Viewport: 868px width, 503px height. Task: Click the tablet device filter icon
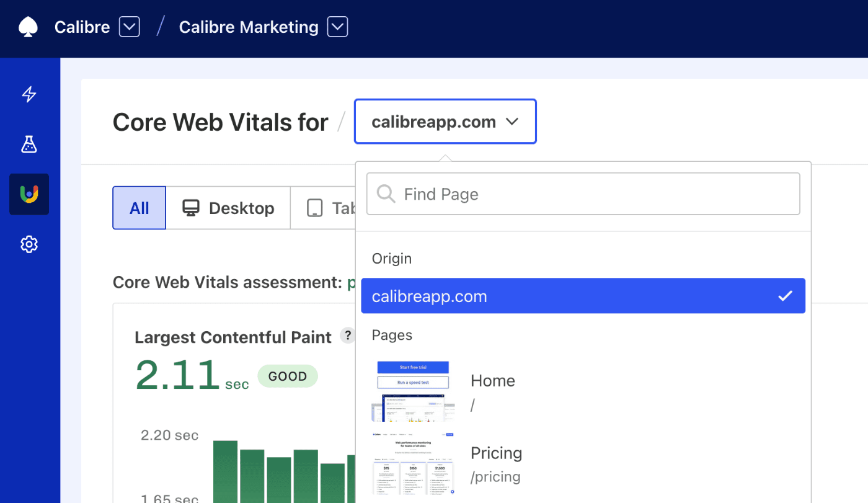tap(316, 208)
